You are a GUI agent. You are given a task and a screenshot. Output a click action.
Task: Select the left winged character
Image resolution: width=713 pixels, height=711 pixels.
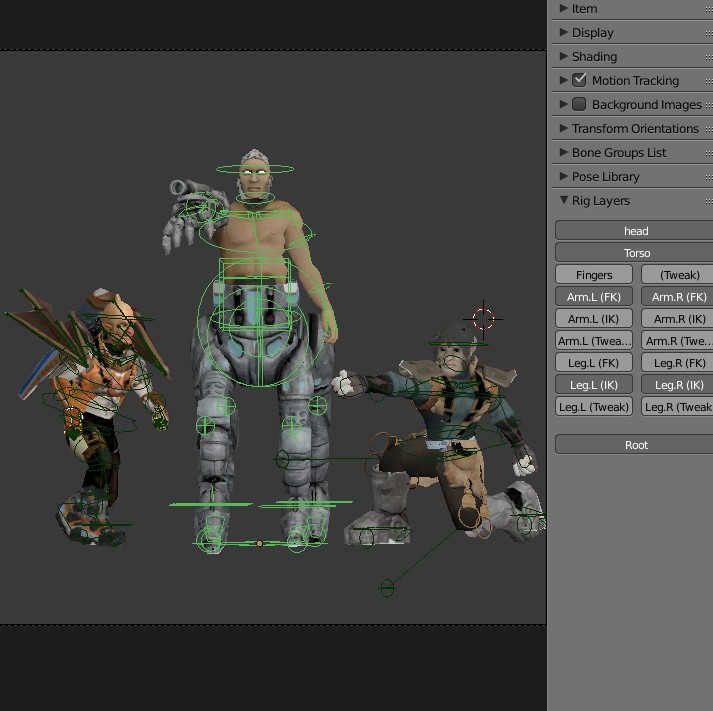[x=89, y=416]
